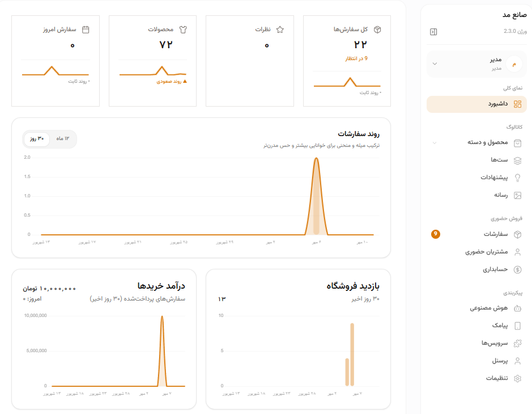Viewport: 532px width, 414px height.
Task: Open the سفارشات menu item
Action: [x=476, y=234]
